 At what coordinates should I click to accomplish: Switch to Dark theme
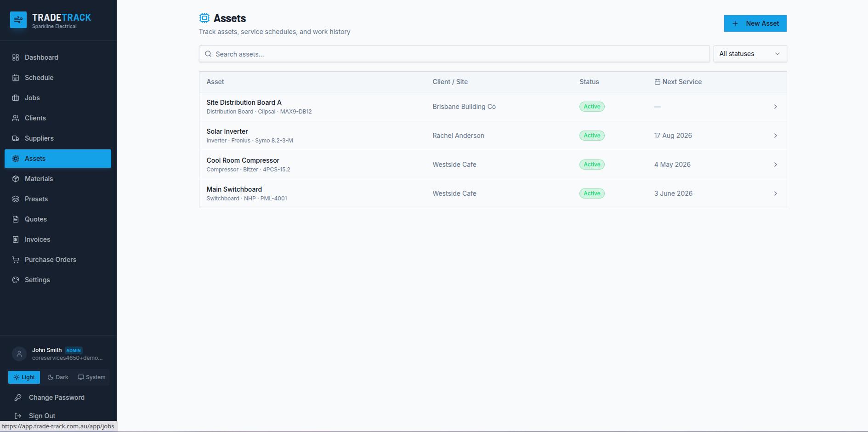coord(58,377)
